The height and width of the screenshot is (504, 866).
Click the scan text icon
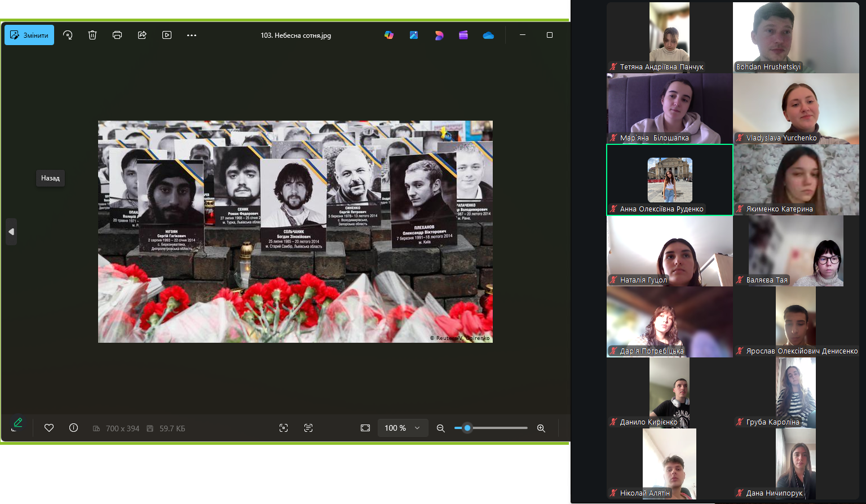(308, 428)
